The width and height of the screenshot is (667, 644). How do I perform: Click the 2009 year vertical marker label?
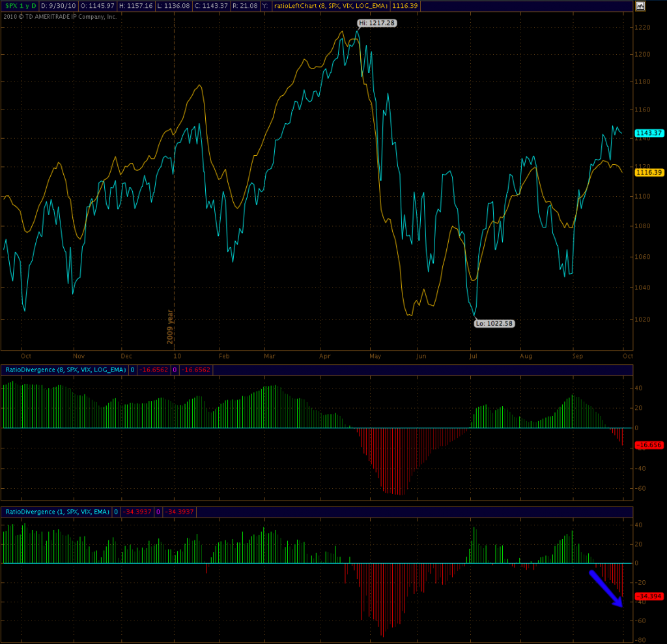pos(171,326)
